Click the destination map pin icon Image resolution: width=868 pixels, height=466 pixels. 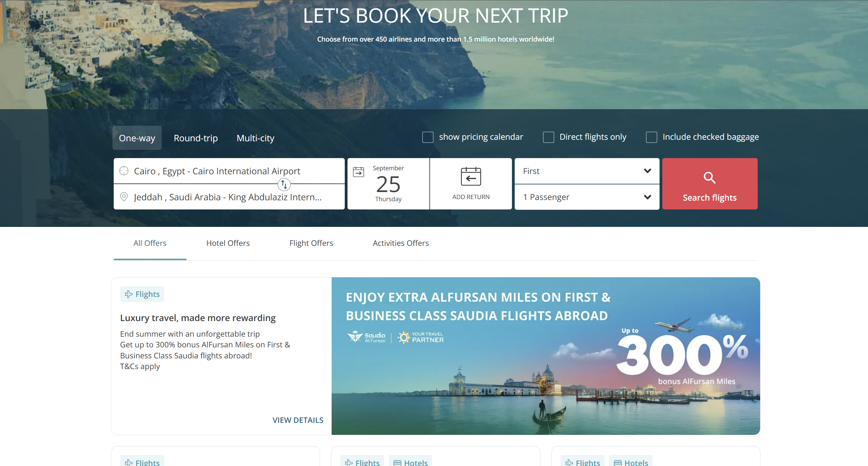pyautogui.click(x=124, y=197)
